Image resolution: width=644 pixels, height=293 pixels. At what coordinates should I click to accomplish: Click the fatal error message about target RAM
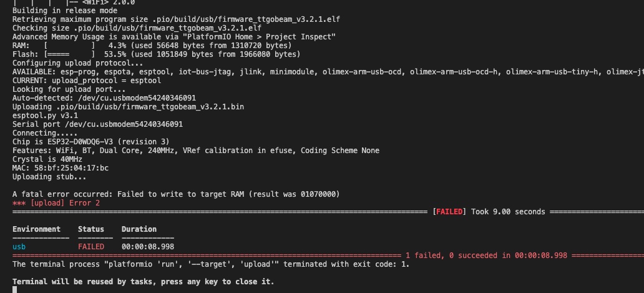(176, 194)
